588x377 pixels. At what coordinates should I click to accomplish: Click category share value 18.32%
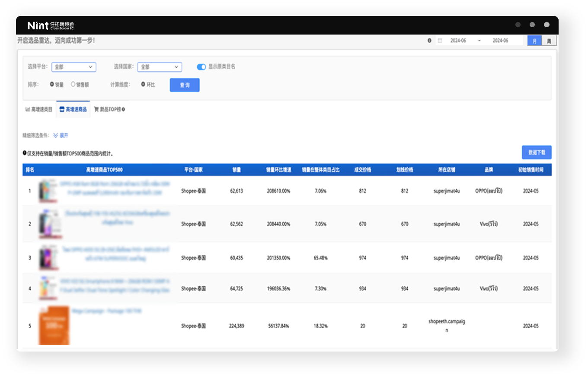(320, 326)
